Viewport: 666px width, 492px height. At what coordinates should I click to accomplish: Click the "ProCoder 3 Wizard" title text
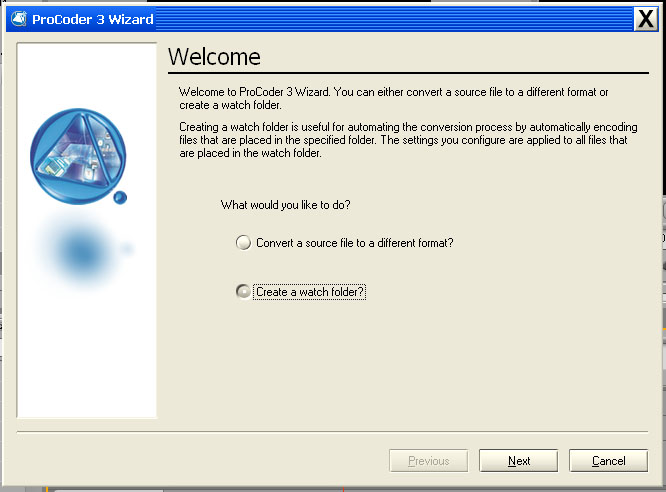[93, 19]
